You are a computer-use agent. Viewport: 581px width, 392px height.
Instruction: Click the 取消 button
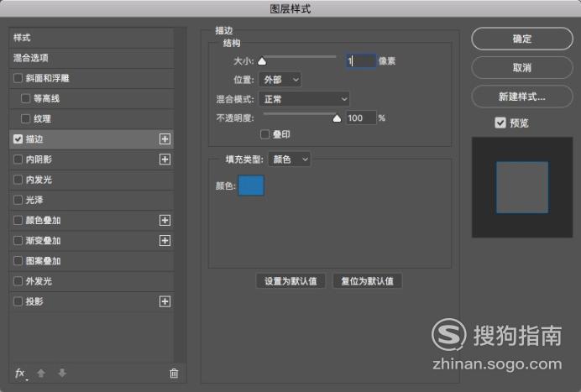coord(522,67)
